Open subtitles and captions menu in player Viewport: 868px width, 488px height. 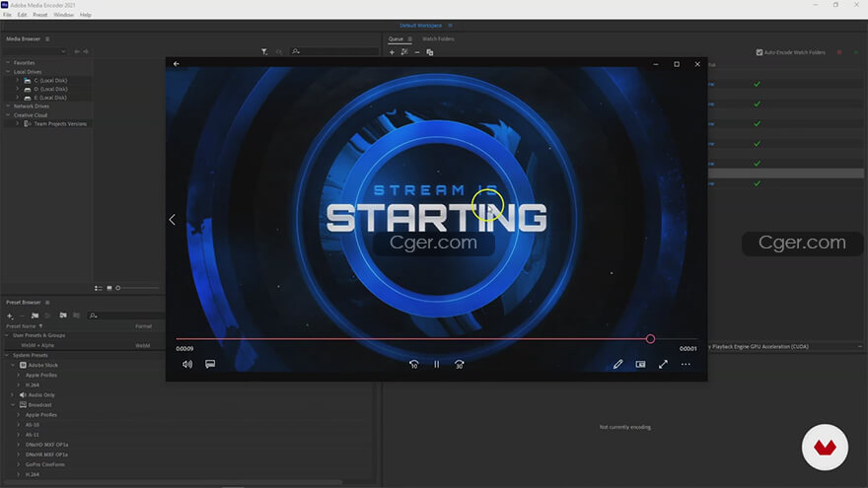(x=210, y=364)
